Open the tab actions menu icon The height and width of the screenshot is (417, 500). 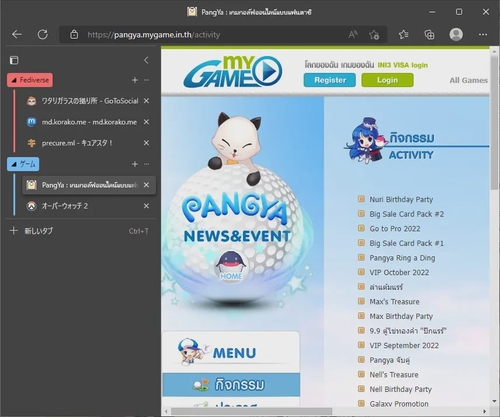(x=14, y=60)
